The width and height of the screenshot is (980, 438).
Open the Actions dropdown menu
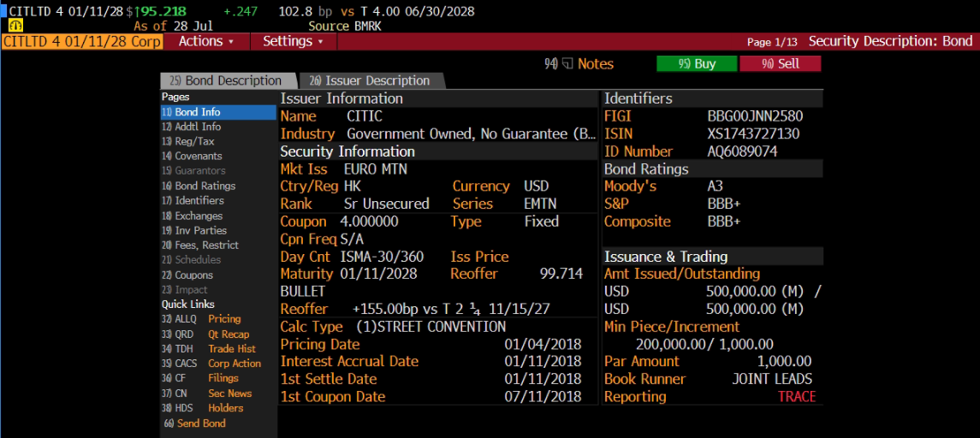click(x=206, y=41)
